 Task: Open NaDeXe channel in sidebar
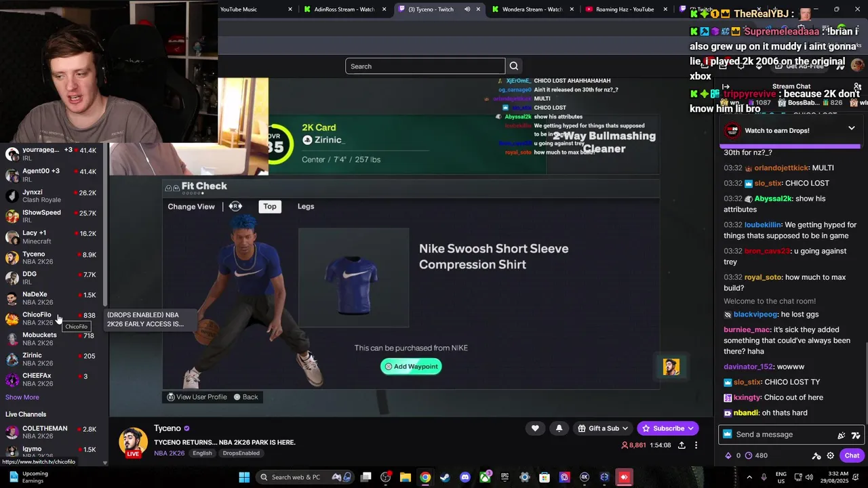tap(51, 298)
